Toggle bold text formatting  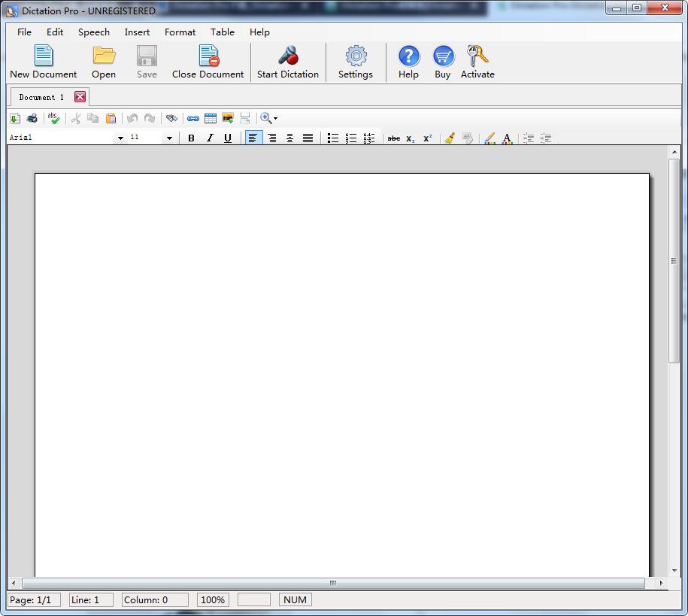click(x=191, y=138)
